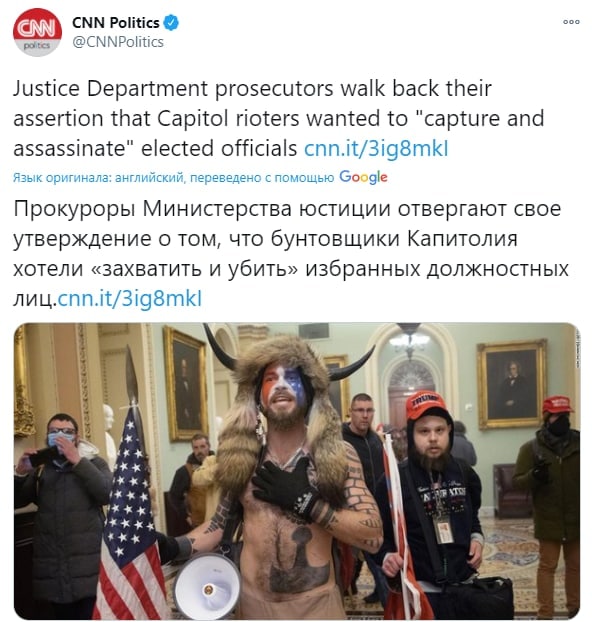
Task: Click the vertical photo credit on image edge
Action: click(x=577, y=349)
